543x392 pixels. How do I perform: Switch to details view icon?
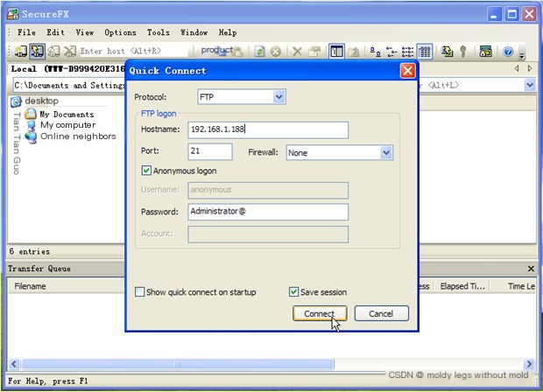tap(424, 52)
